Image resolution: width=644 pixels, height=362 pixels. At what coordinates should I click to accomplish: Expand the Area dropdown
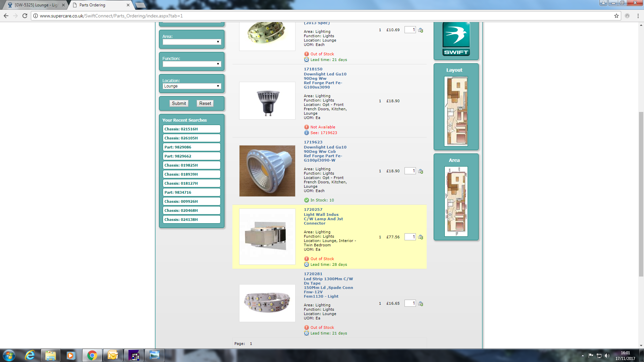coord(192,42)
